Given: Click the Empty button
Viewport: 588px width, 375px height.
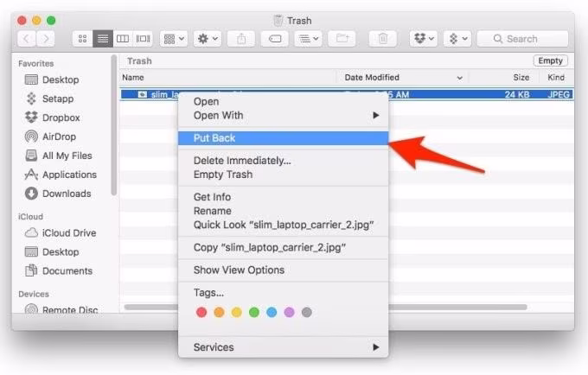Looking at the screenshot, I should pos(550,60).
